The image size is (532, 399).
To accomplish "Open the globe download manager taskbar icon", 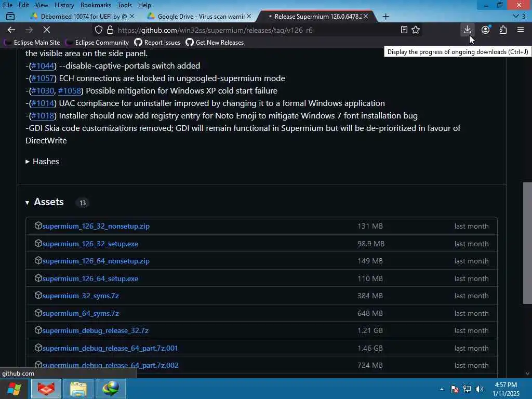I will (111, 389).
